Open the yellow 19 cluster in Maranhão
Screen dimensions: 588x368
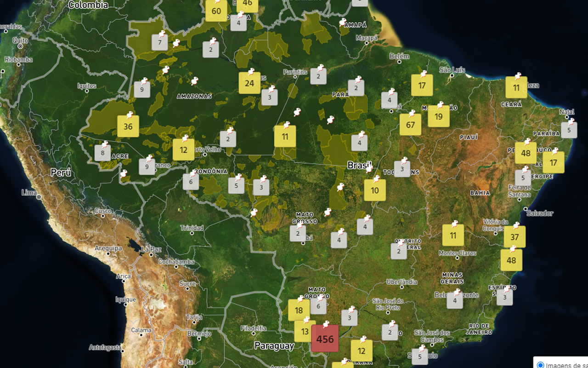(x=439, y=116)
